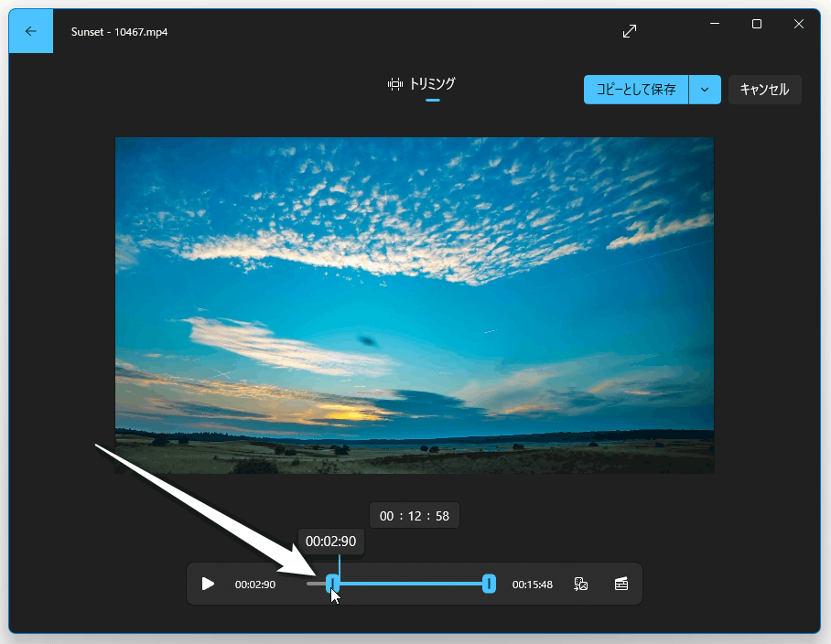Minimize the trimming window
831x644 pixels.
(715, 24)
